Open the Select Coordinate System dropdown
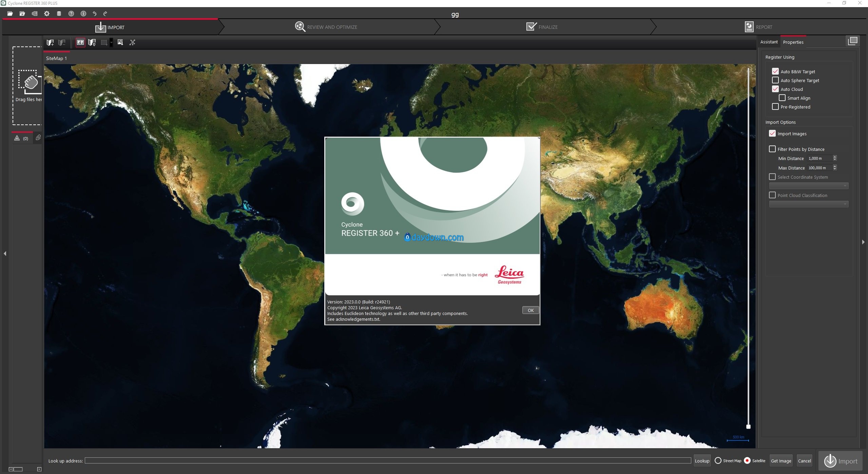This screenshot has height=474, width=868. coord(809,186)
